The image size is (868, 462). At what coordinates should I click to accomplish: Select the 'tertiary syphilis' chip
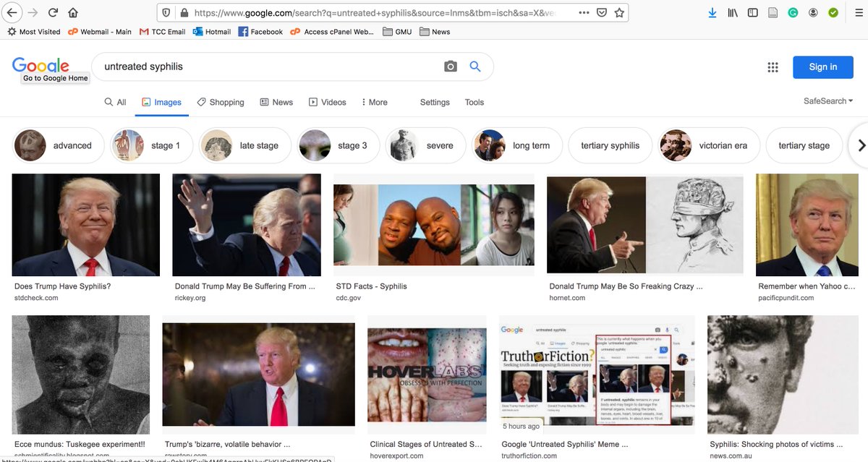610,145
